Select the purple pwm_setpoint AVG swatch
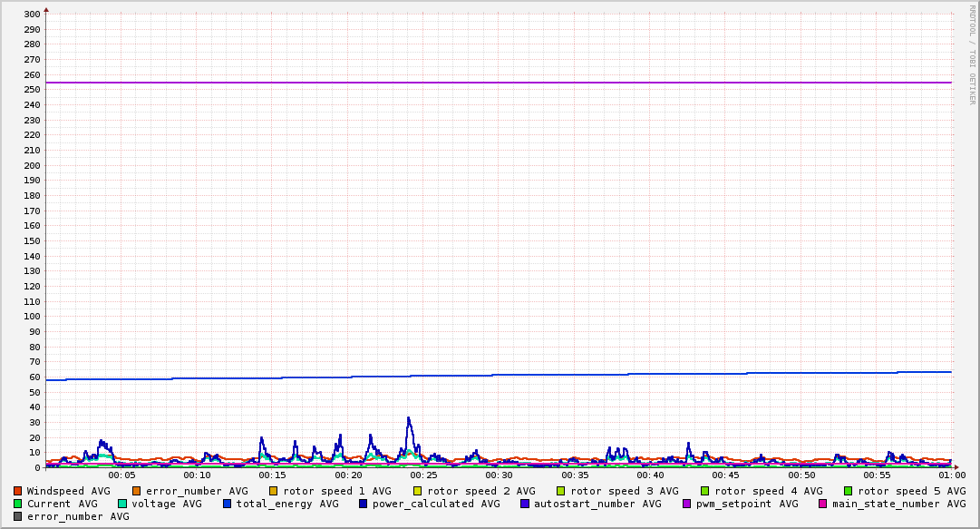980x529 pixels. (x=686, y=504)
